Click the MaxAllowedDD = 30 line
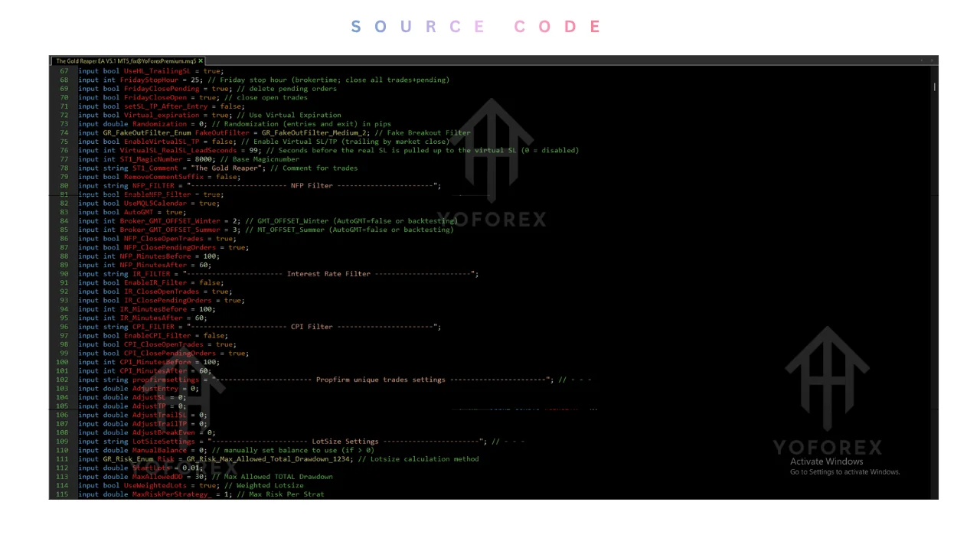Screen dimensions: 980x551 pyautogui.click(x=205, y=477)
